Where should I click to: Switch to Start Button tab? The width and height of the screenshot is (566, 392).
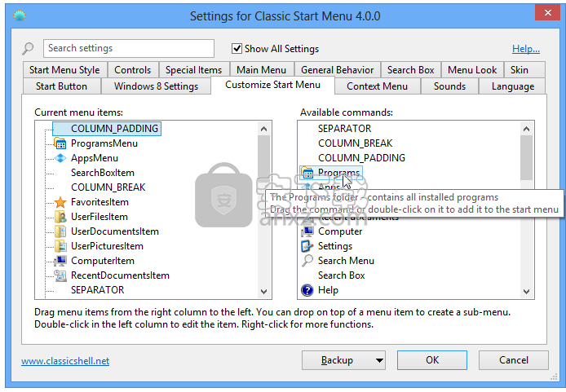[x=61, y=86]
